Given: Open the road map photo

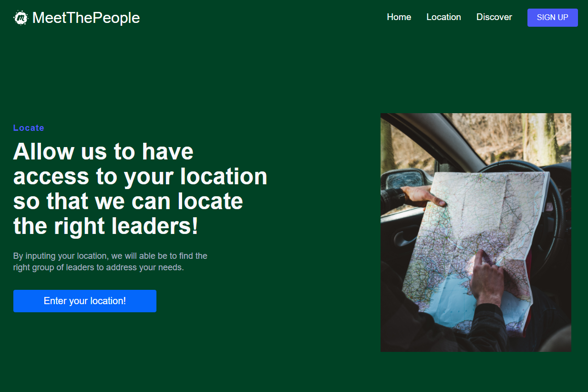Looking at the screenshot, I should pos(476,233).
